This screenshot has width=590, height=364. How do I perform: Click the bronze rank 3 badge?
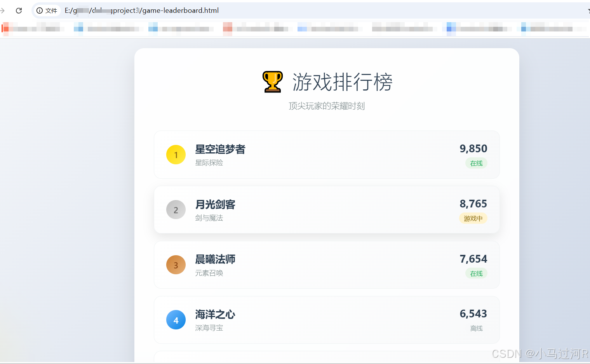[x=176, y=265]
